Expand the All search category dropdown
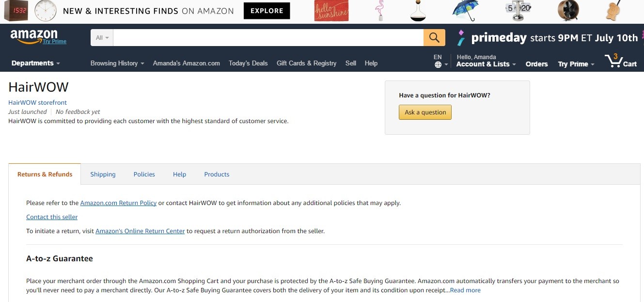Image resolution: width=644 pixels, height=302 pixels. click(x=102, y=38)
